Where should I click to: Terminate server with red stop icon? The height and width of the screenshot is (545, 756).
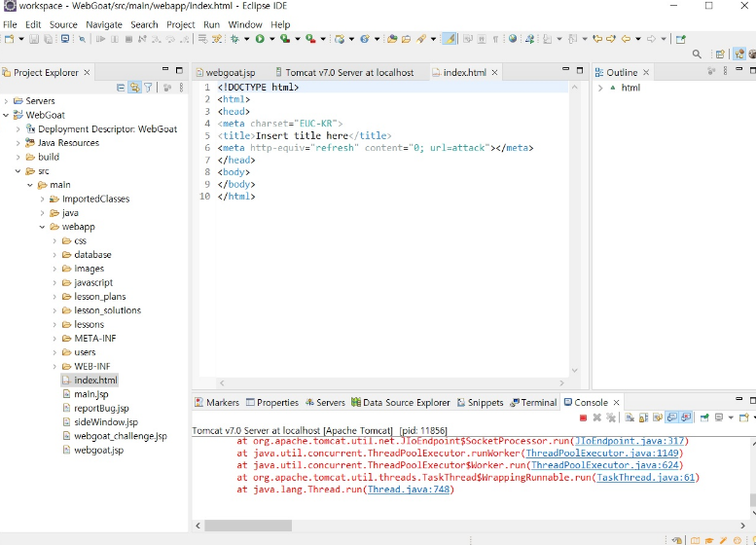(583, 418)
